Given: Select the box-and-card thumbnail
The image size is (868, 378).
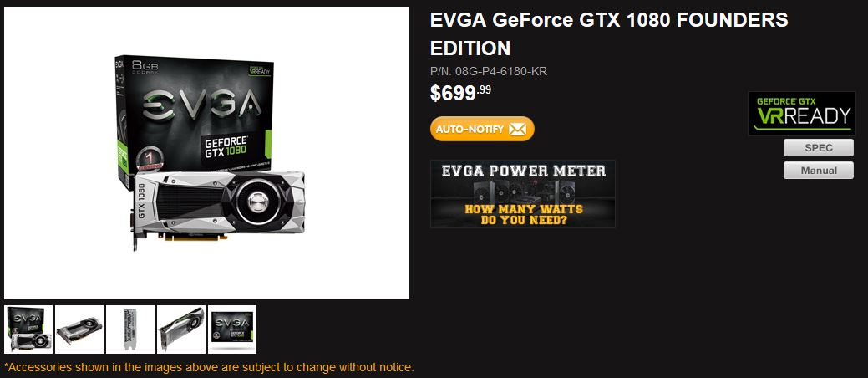Looking at the screenshot, I should (28, 329).
